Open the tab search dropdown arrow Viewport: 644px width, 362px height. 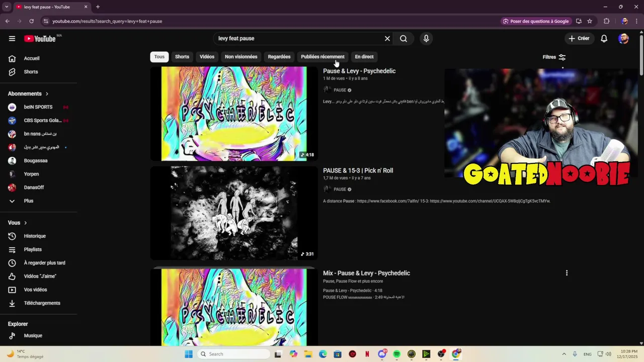coord(7,7)
